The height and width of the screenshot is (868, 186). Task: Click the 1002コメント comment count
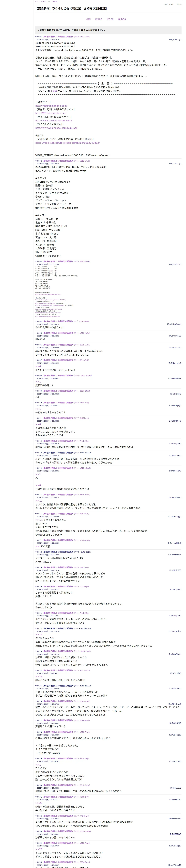coord(168,4)
